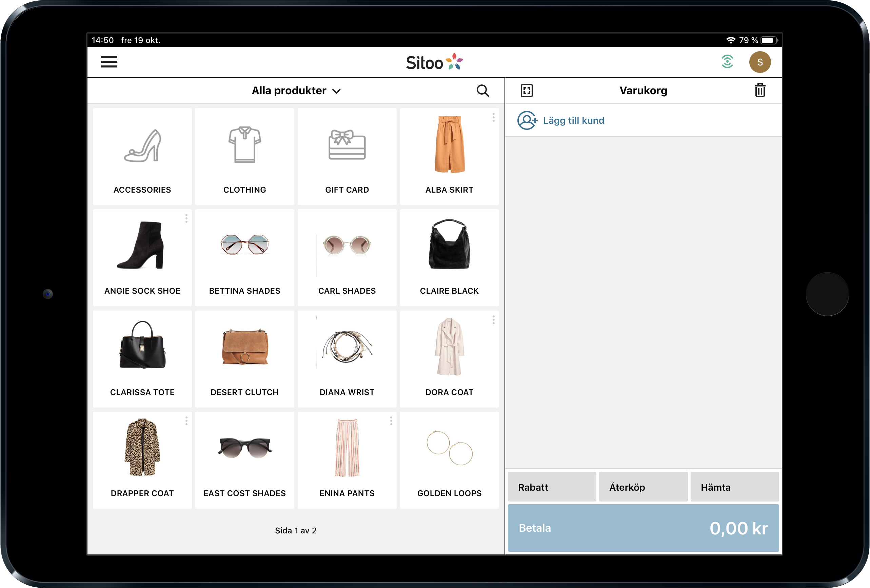The width and height of the screenshot is (870, 588).
Task: Add Drapper Coat to cart
Action: point(142,460)
